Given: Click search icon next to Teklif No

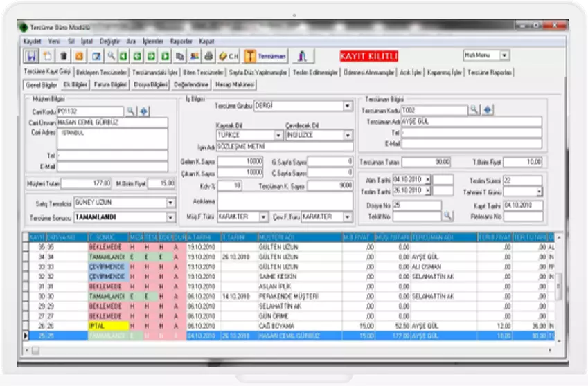Looking at the screenshot, I should click(447, 217).
